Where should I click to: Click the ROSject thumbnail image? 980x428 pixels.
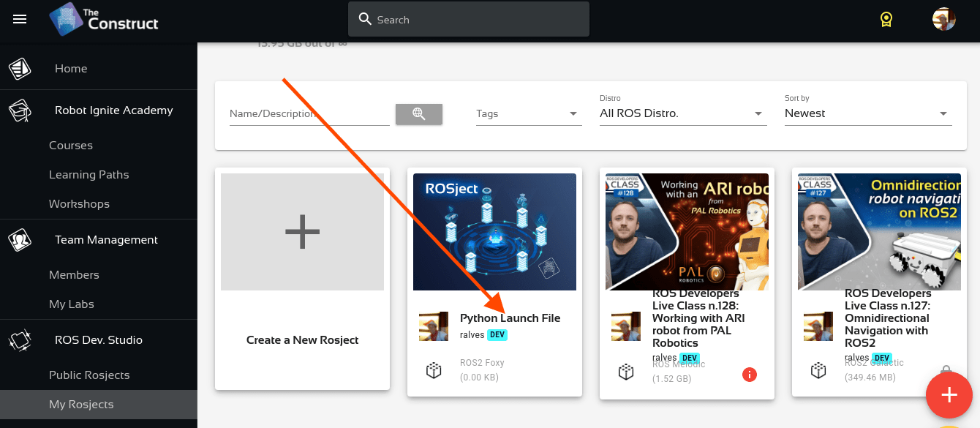(494, 232)
